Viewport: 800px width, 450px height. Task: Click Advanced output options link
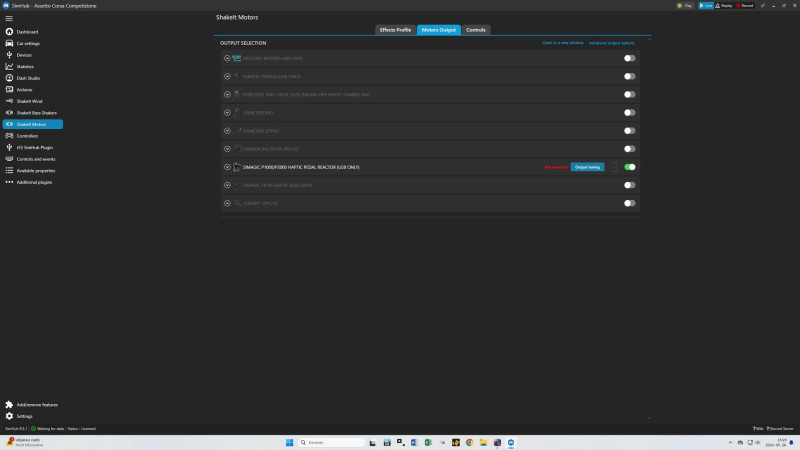612,43
